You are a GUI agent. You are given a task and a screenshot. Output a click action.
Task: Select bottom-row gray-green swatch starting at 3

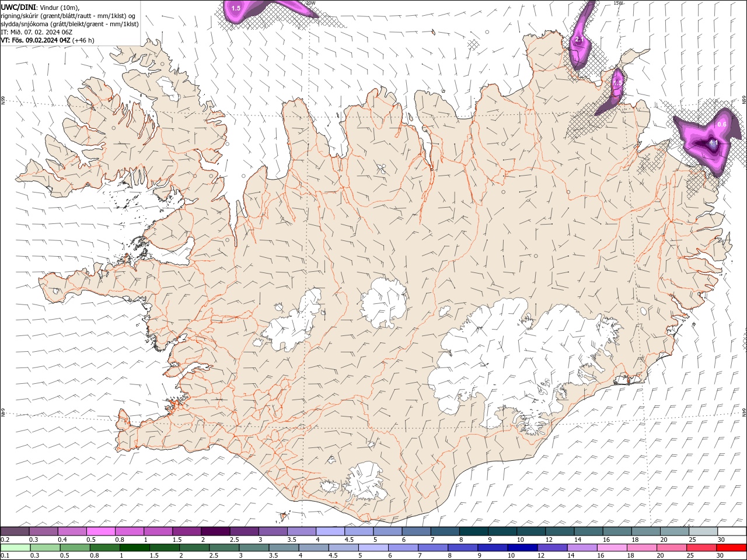point(254,548)
